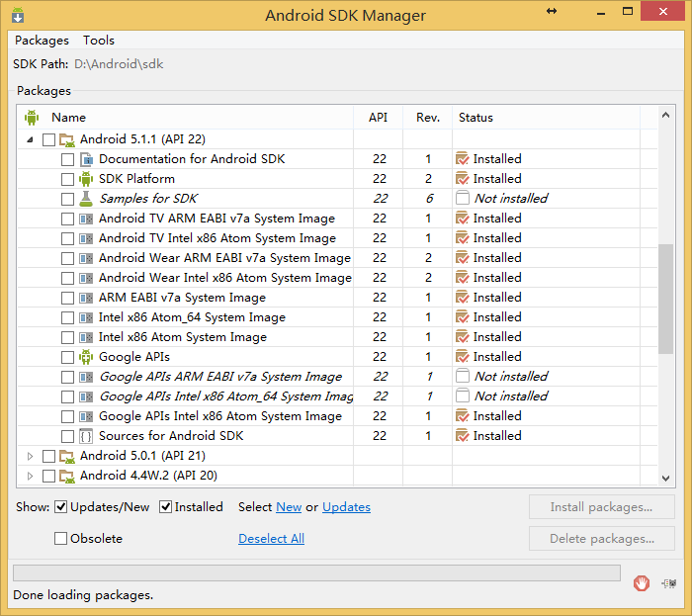Check the Documentation for Android SDK checkbox

pos(67,160)
